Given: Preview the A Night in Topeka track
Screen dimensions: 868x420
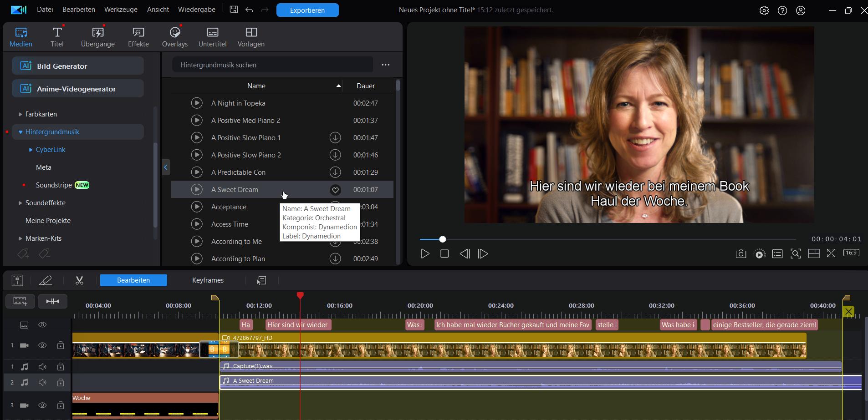Looking at the screenshot, I should [197, 103].
